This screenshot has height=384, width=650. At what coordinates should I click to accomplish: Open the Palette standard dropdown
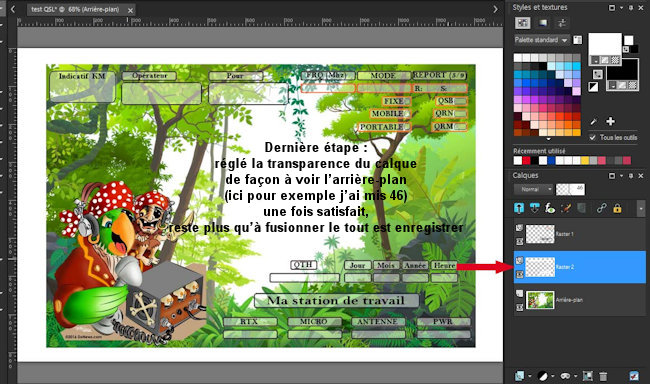(x=541, y=40)
